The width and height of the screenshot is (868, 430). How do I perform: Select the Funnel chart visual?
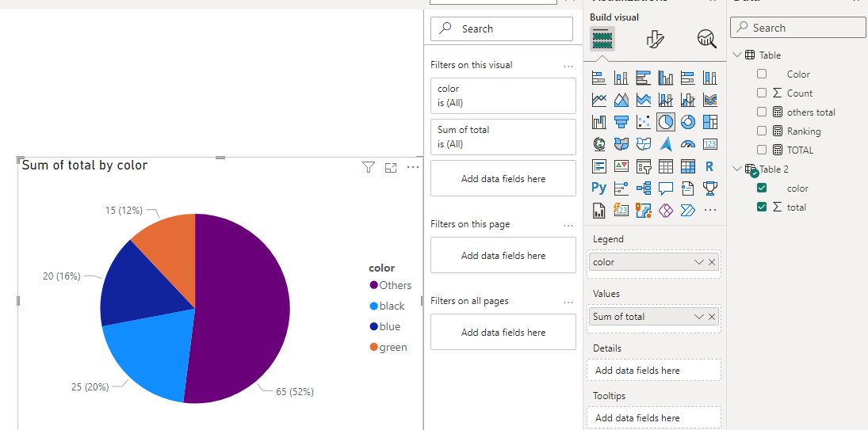pyautogui.click(x=621, y=122)
